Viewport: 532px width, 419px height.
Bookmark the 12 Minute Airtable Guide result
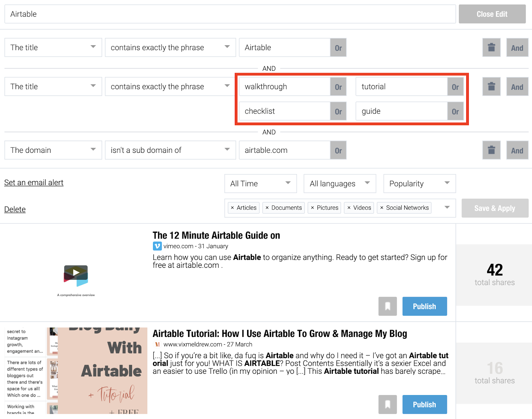click(388, 306)
